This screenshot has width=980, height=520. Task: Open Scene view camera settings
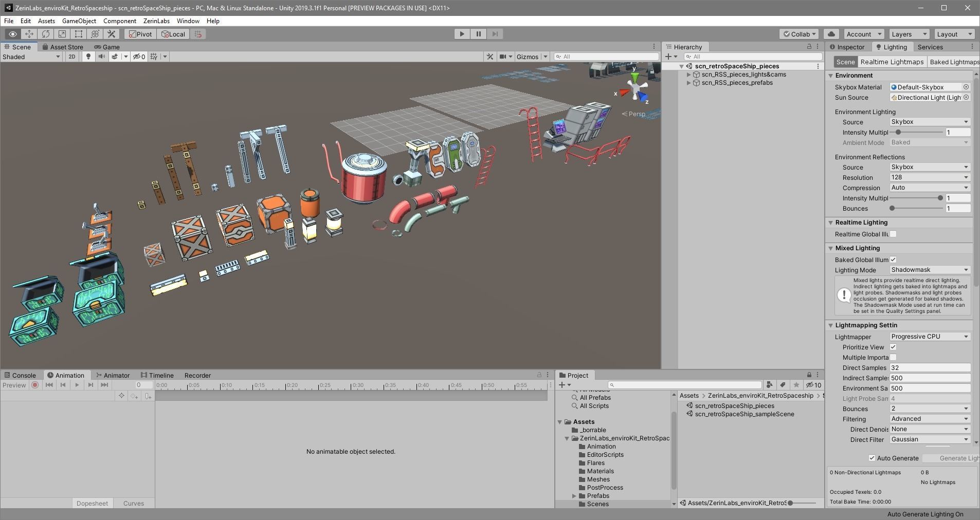click(503, 57)
